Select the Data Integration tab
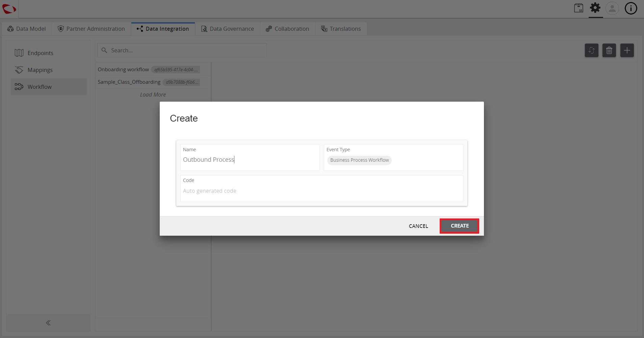 pos(163,29)
